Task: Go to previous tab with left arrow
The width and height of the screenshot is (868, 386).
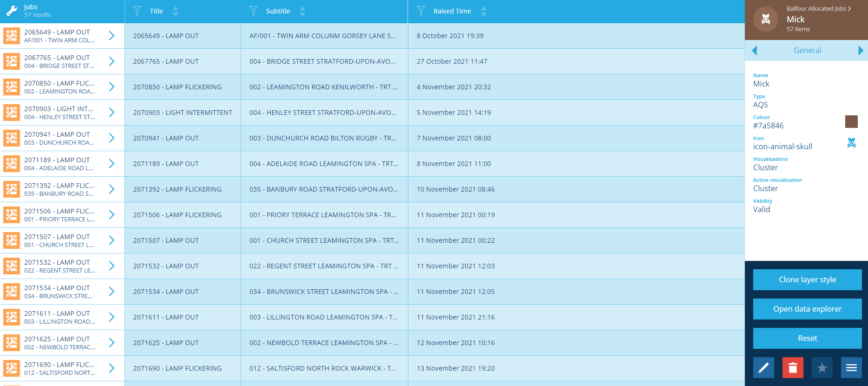Action: tap(754, 50)
